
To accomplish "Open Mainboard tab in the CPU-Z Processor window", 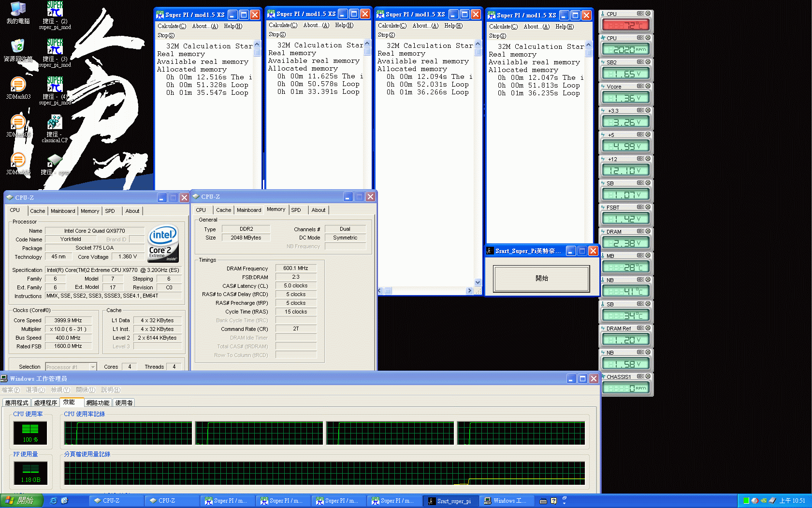I will tap(63, 211).
